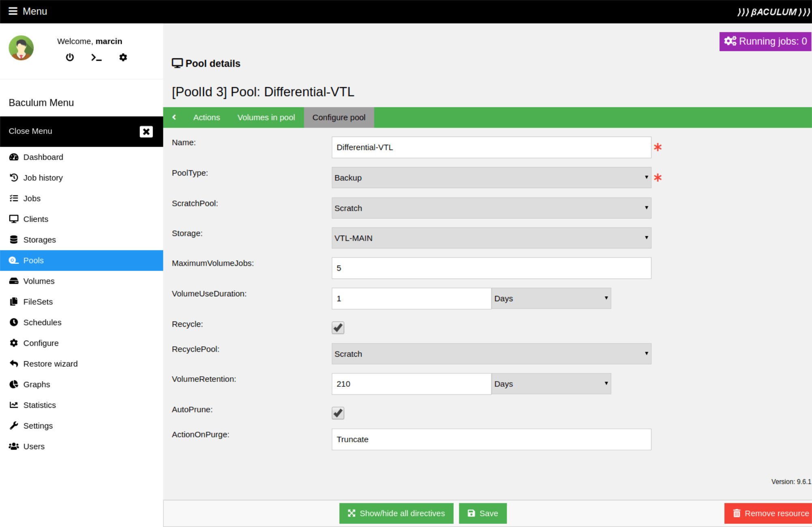This screenshot has height=527, width=812.
Task: Expand the PoolType dropdown
Action: (491, 178)
